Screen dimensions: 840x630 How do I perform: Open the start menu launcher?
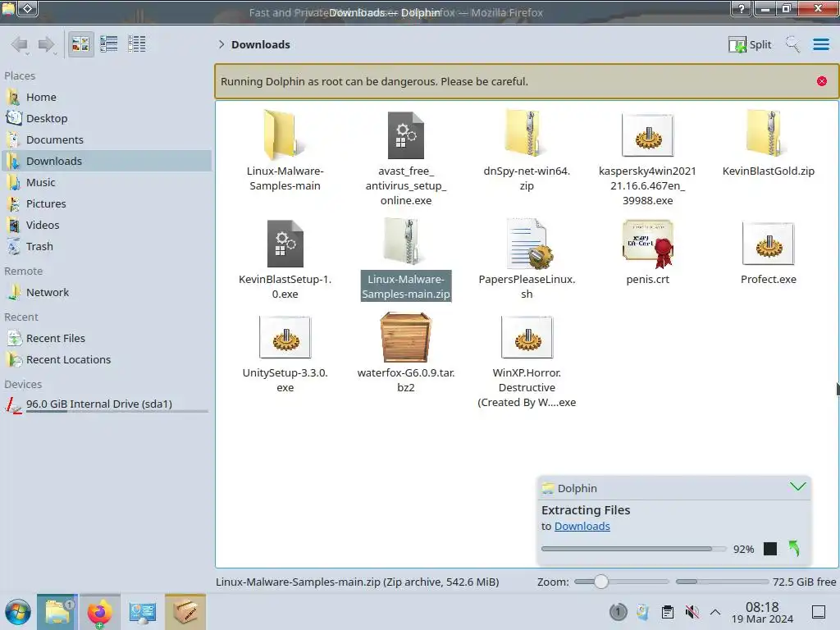pos(18,612)
